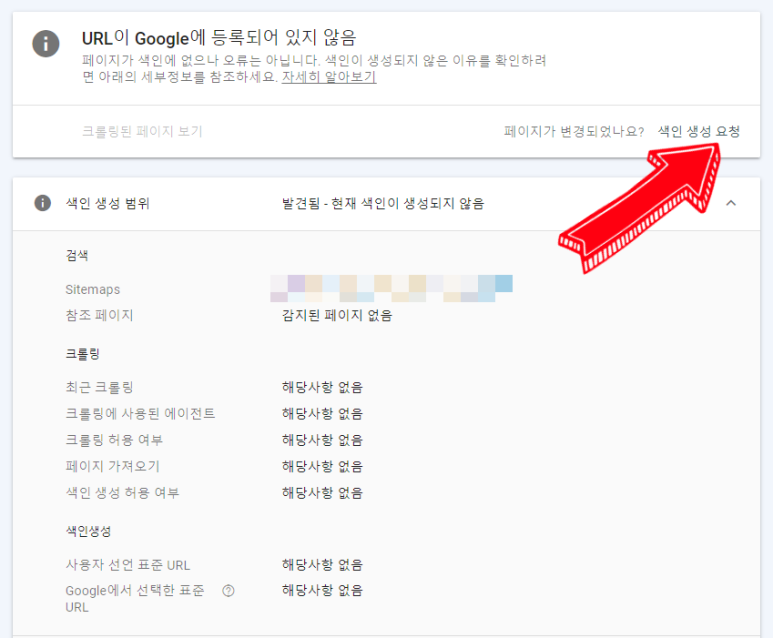Viewport: 773px width, 638px height.
Task: Click the 페이지 가져오기 label
Action: point(113,466)
